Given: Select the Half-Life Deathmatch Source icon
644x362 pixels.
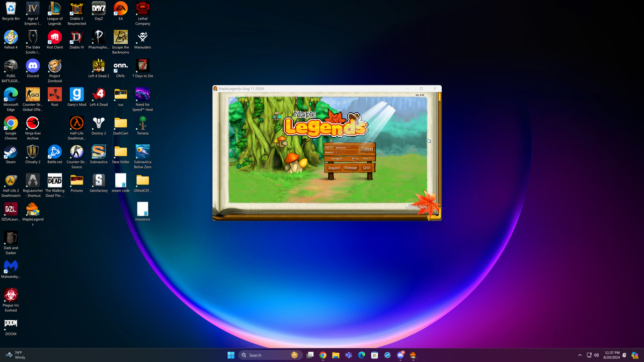Looking at the screenshot, I should 76,128.
